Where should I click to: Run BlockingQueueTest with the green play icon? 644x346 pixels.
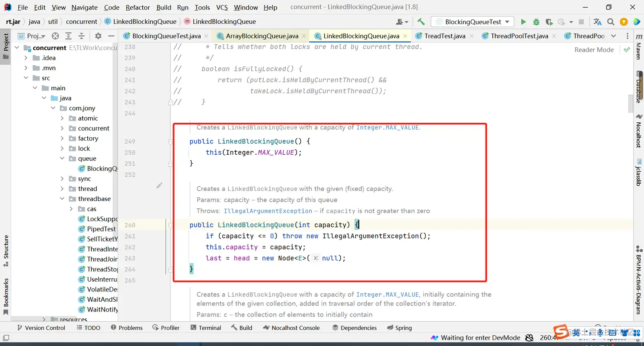[x=523, y=22]
